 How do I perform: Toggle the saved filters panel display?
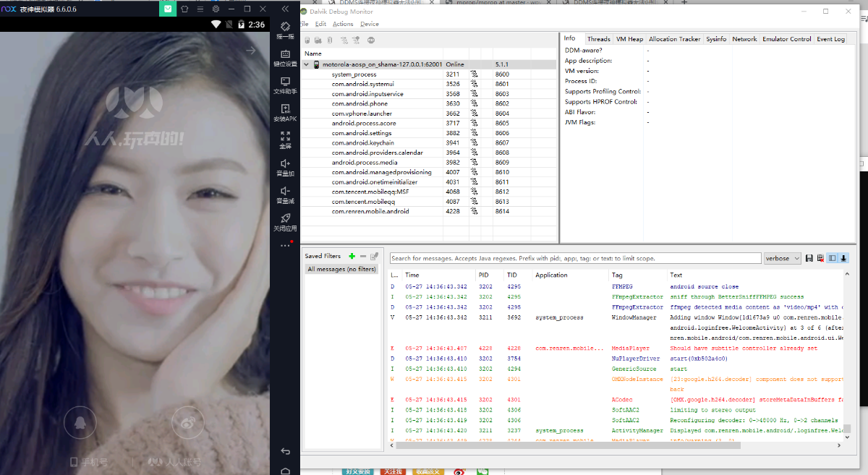click(x=832, y=258)
